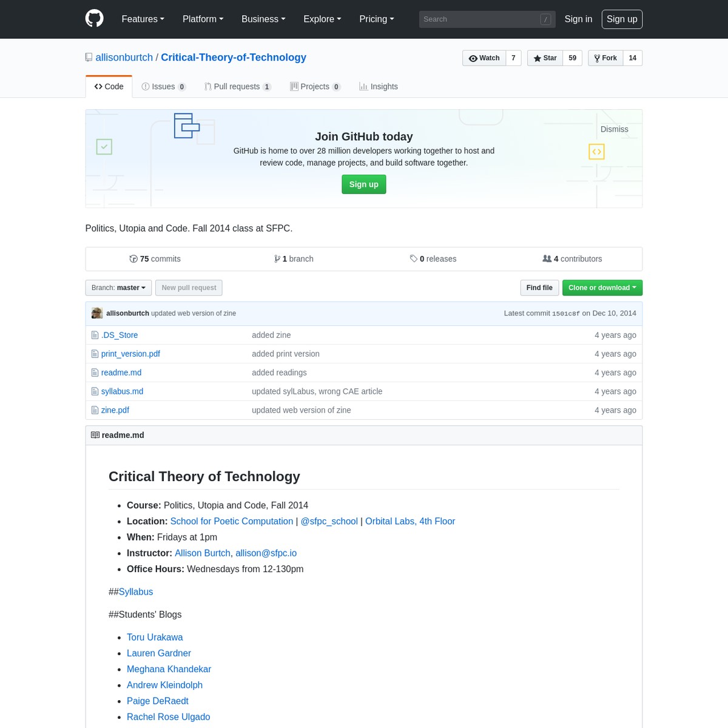Click the green checkbox illustration in the banner

(x=104, y=147)
